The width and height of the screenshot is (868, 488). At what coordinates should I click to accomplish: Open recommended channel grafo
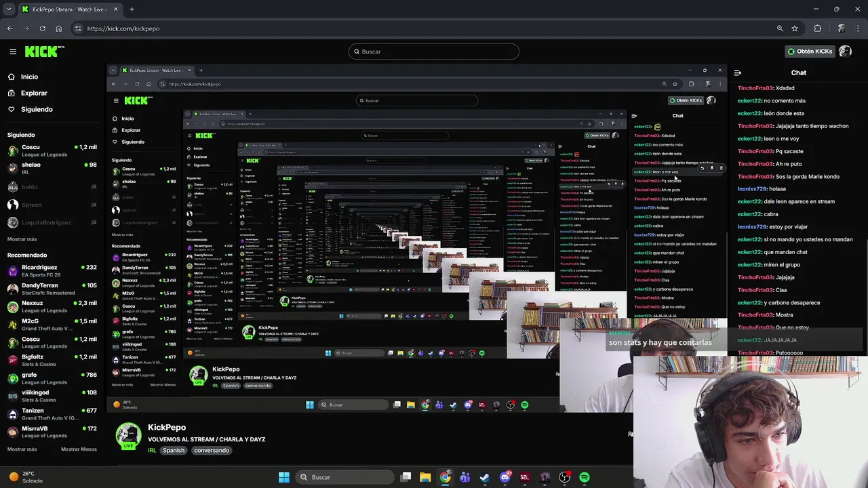pyautogui.click(x=52, y=378)
